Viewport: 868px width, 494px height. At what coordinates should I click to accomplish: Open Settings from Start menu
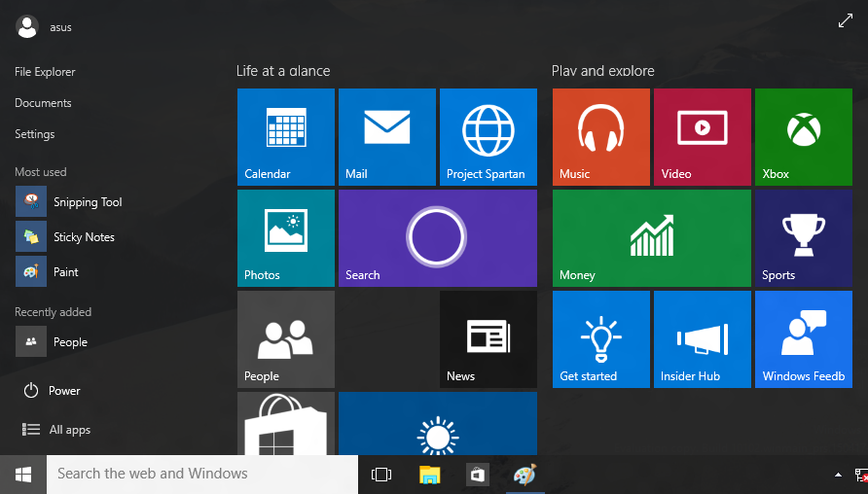(x=35, y=134)
